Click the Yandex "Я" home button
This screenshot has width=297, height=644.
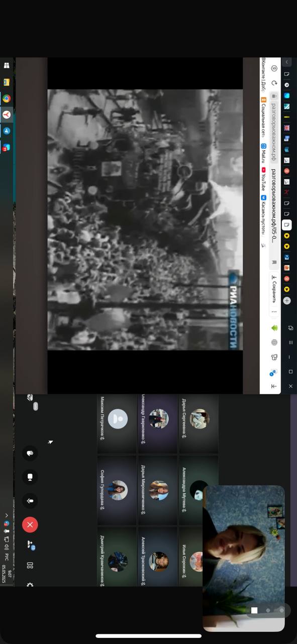click(274, 68)
